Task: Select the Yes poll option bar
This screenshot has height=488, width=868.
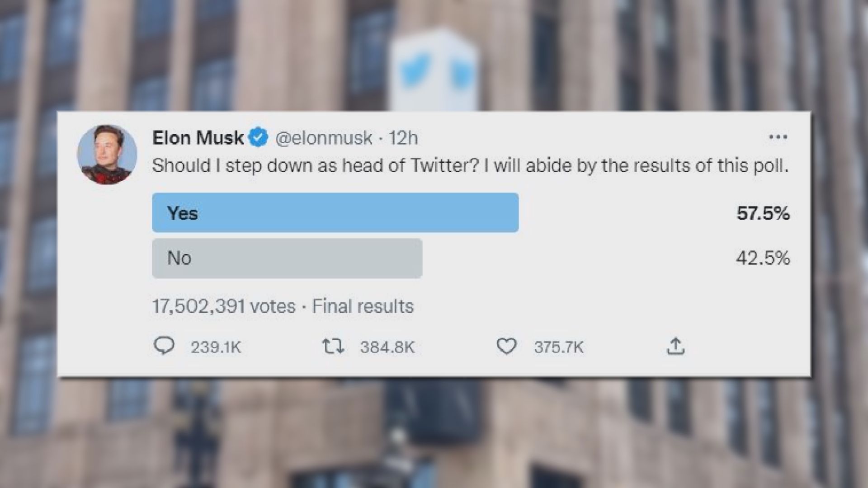Action: [335, 213]
